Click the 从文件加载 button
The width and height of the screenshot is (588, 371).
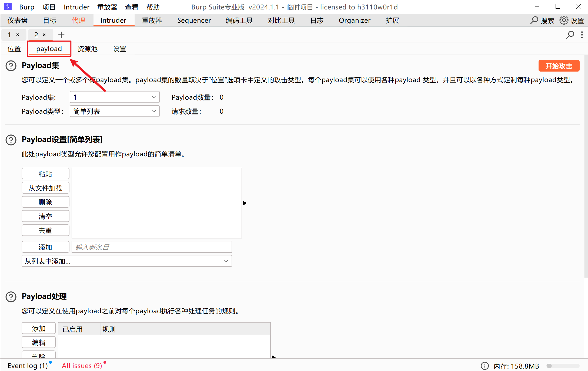coord(45,188)
